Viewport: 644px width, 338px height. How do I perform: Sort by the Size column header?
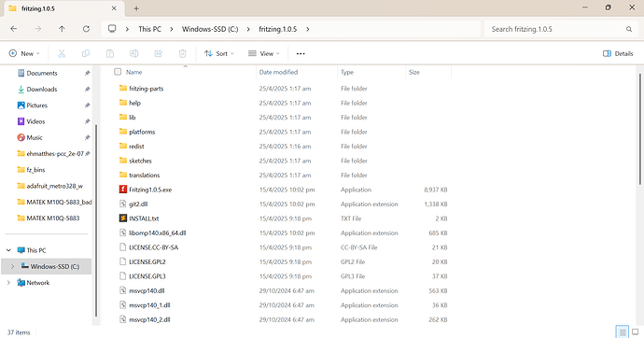[414, 72]
